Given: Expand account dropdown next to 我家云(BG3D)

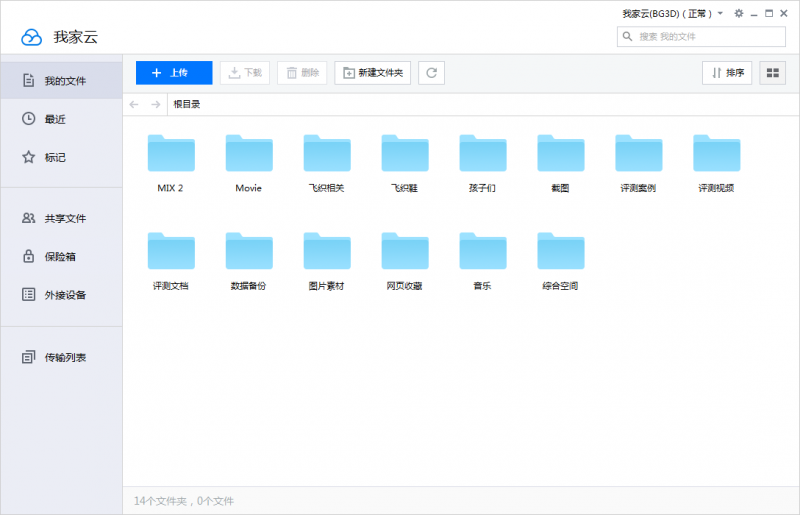Looking at the screenshot, I should click(720, 14).
